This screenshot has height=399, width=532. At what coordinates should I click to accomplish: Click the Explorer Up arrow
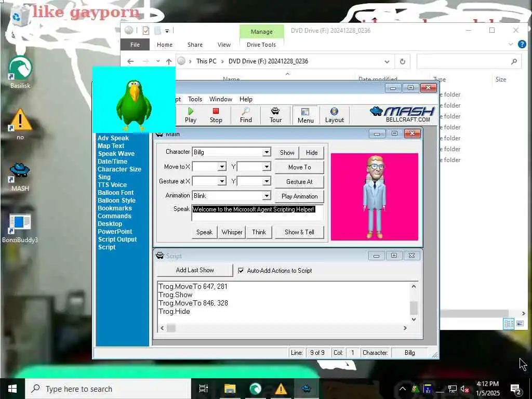coord(169,61)
